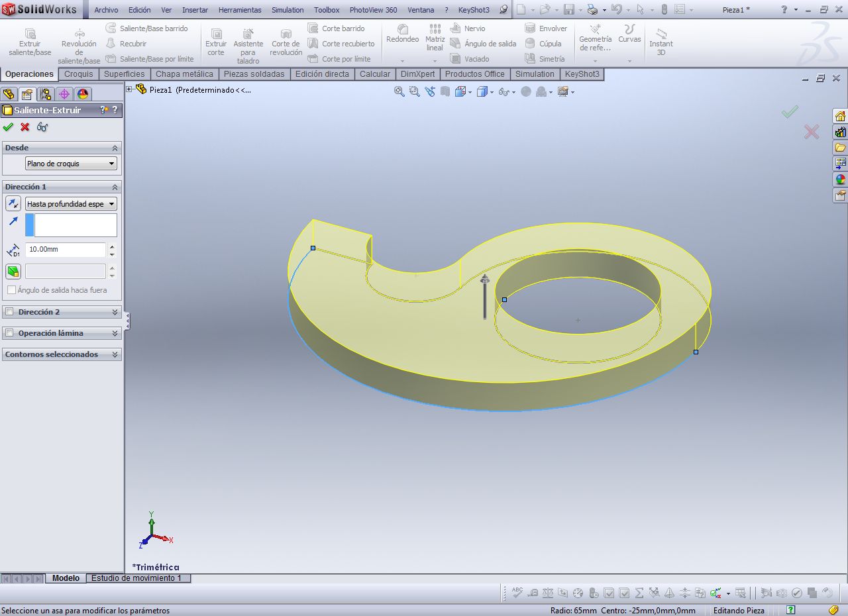
Task: Open DisplayManager tab icon
Action: click(x=83, y=94)
